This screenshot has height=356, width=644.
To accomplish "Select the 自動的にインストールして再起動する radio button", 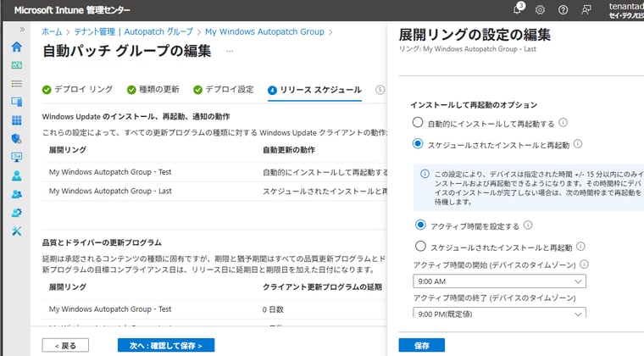I will [x=418, y=122].
